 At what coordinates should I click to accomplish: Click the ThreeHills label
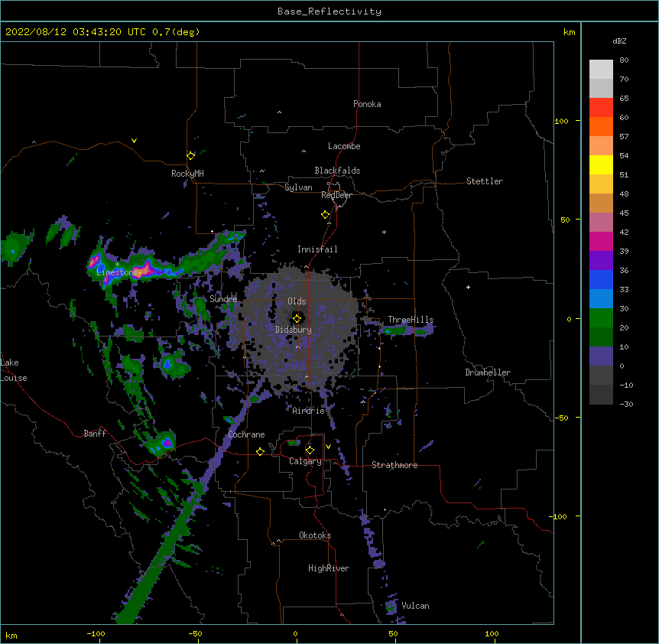(411, 320)
